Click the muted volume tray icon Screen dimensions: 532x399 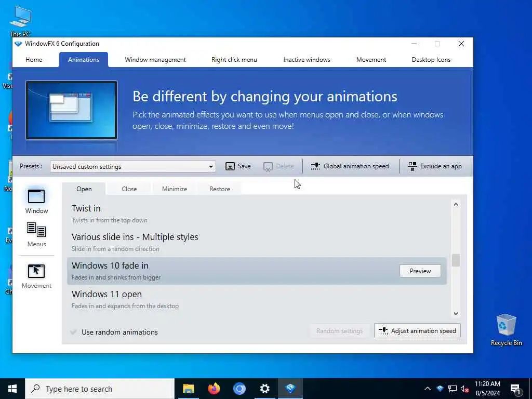(464, 389)
